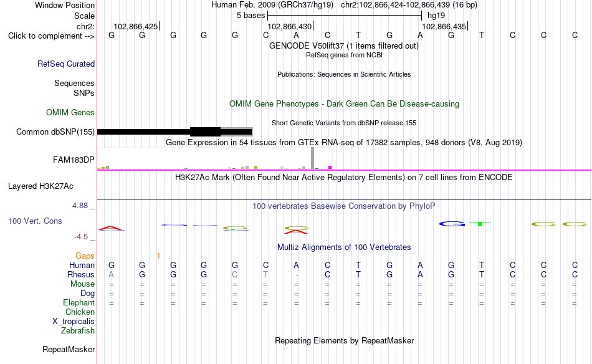Click the green T in PhyloP logo

click(479, 224)
